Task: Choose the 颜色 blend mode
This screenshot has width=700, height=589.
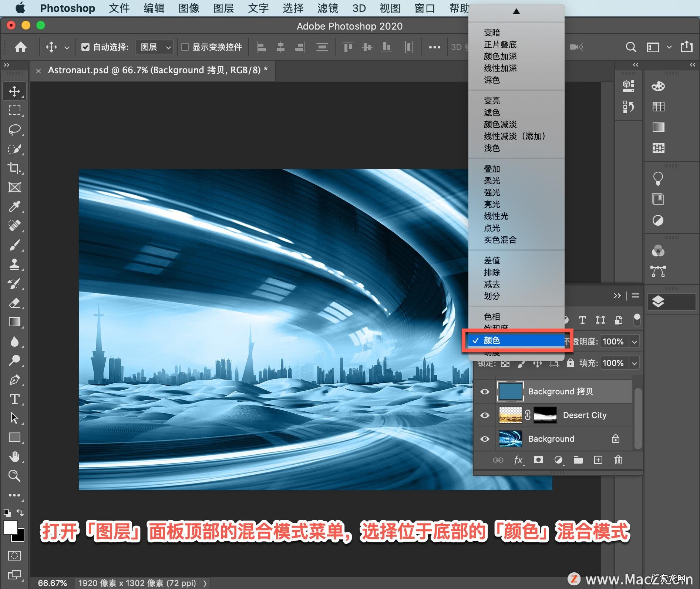Action: point(516,340)
